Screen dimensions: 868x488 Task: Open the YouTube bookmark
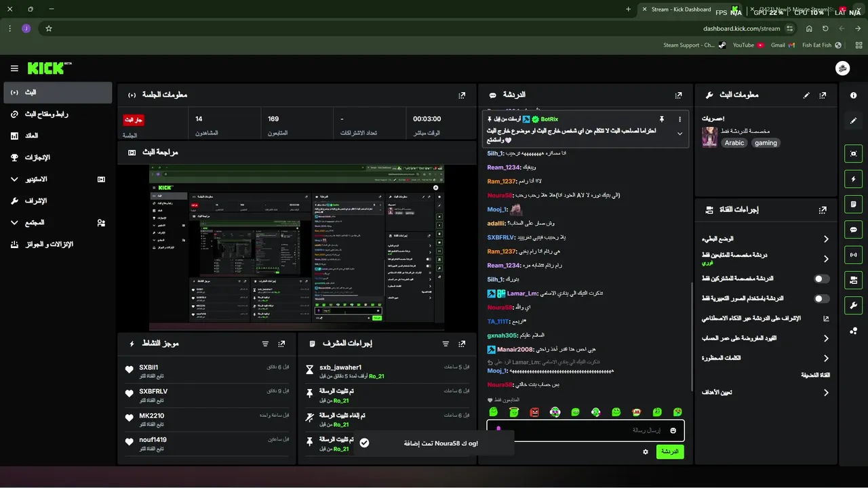[x=748, y=45]
